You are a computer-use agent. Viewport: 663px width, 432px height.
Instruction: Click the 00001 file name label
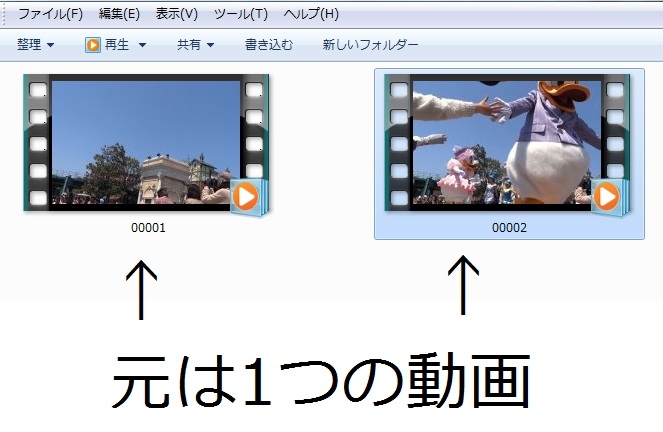pyautogui.click(x=148, y=228)
